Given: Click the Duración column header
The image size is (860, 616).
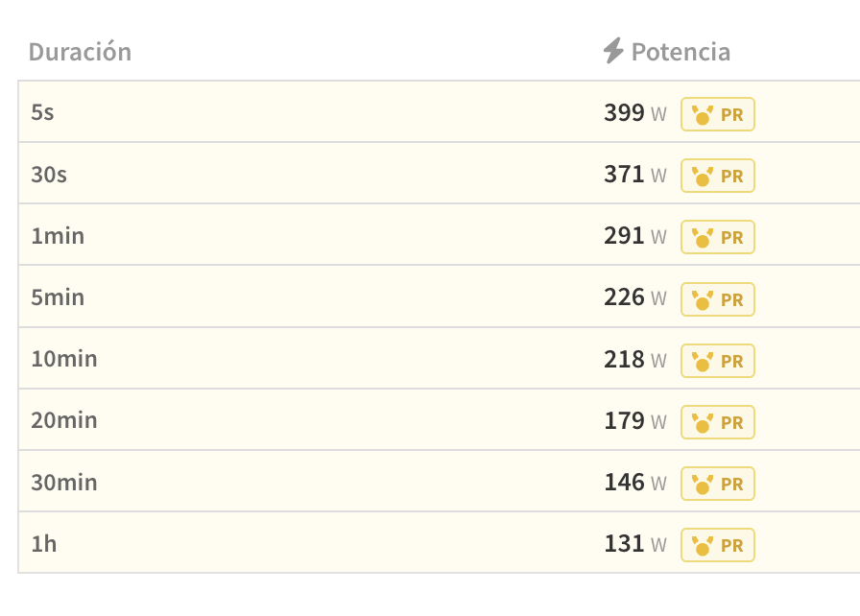Looking at the screenshot, I should (80, 52).
